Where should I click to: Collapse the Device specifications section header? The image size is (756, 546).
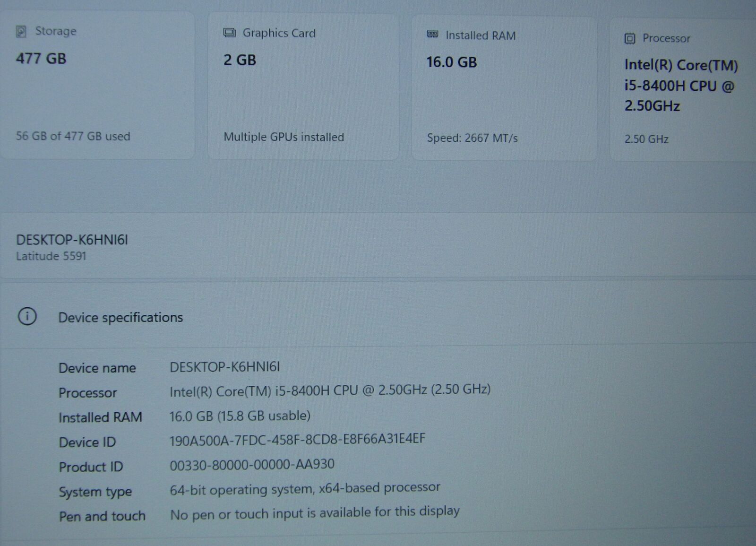coord(120,317)
